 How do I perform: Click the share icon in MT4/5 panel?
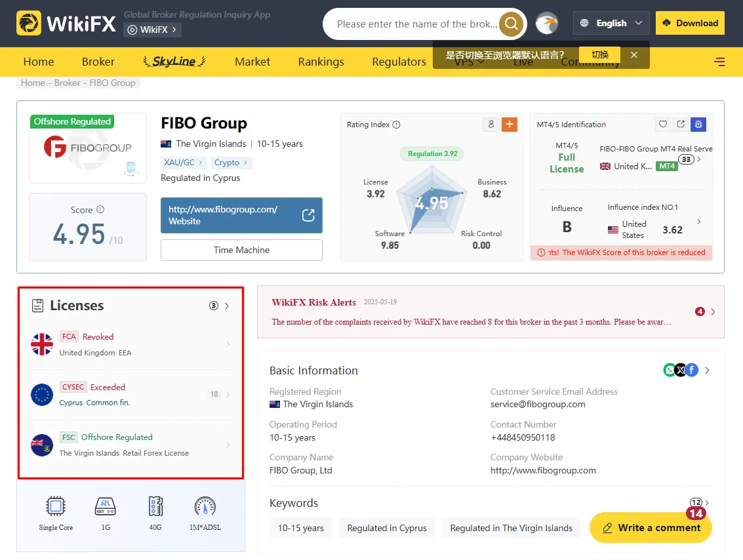click(681, 124)
